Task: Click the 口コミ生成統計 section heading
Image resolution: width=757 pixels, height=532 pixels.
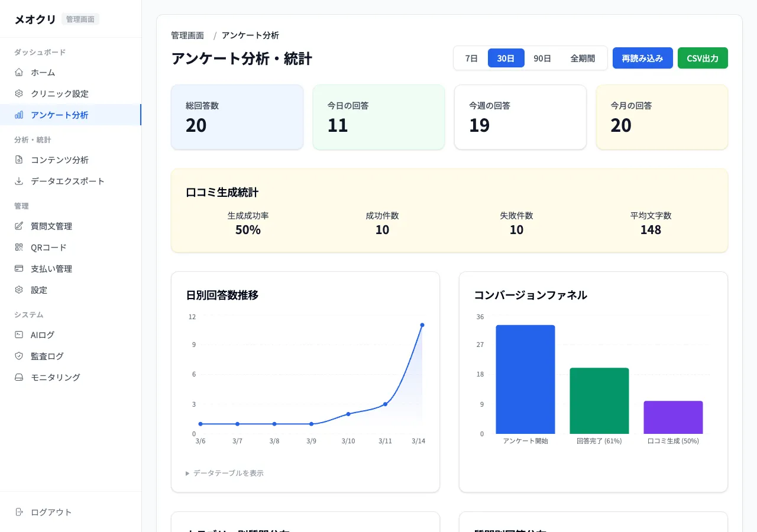Action: (x=222, y=192)
